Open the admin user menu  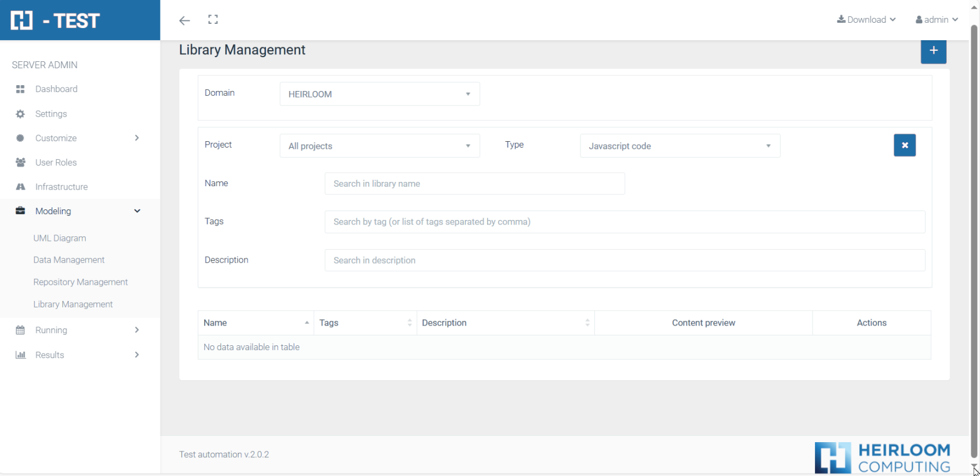pos(936,20)
